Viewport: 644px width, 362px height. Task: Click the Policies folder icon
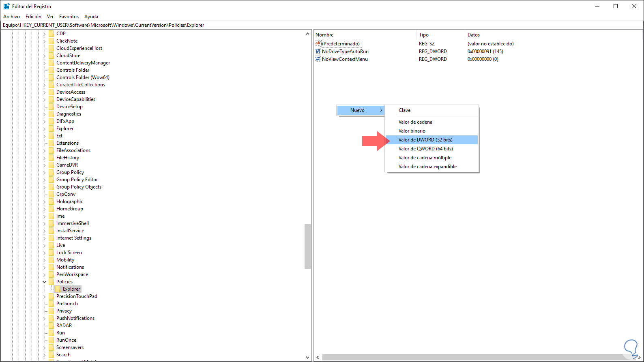click(x=51, y=282)
